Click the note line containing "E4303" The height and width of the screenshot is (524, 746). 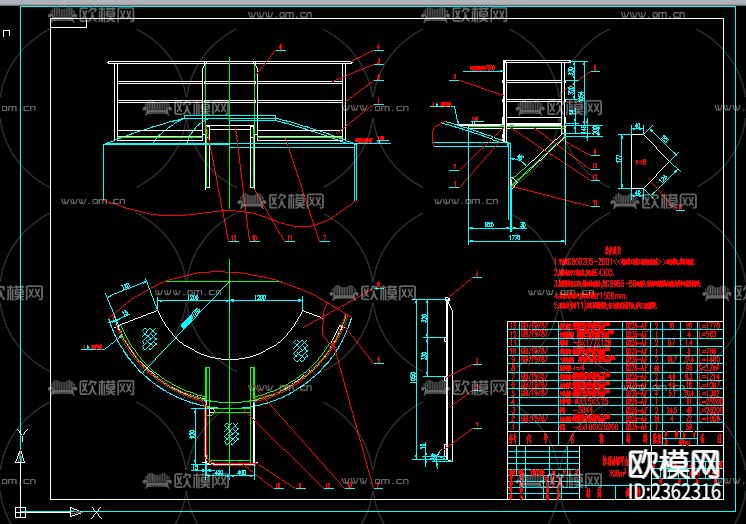[x=584, y=273]
